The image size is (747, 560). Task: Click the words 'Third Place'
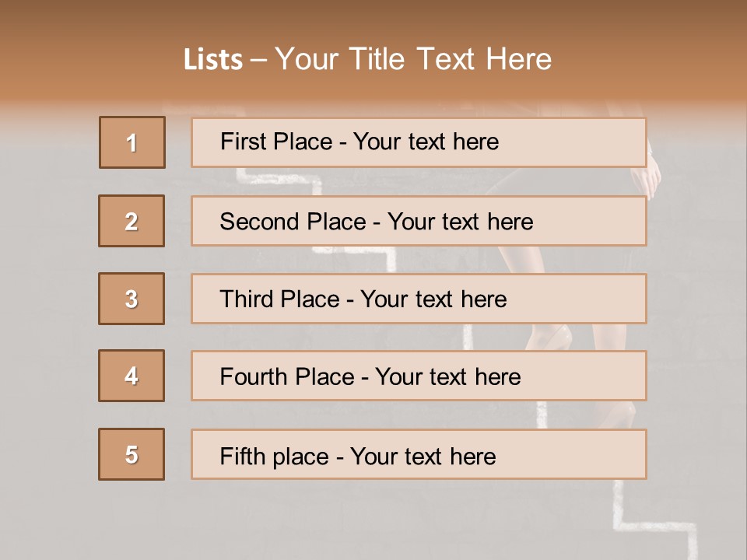279,299
